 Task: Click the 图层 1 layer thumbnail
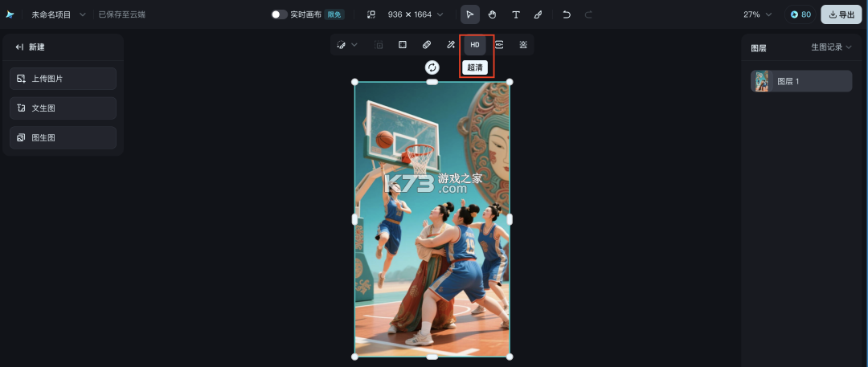click(762, 81)
